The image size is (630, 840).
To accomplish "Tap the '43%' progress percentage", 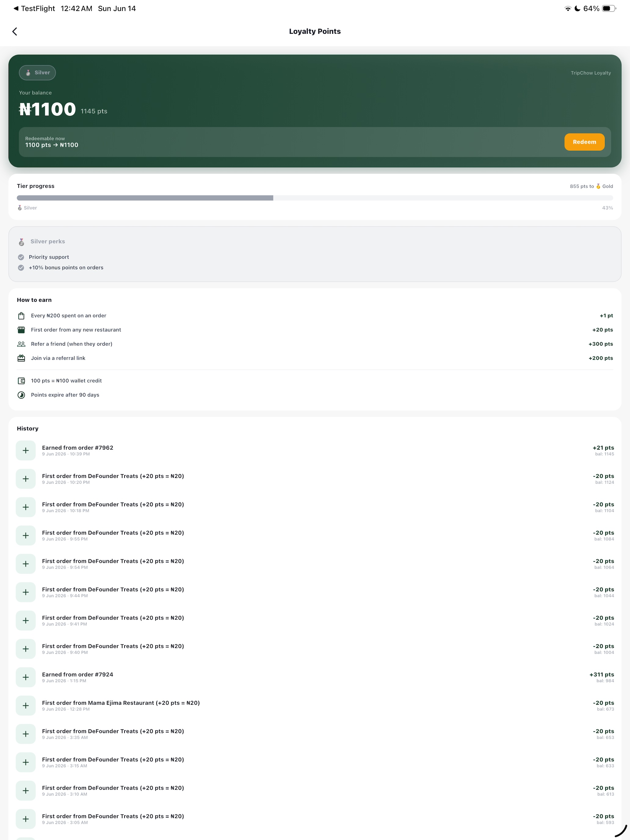I will coord(607,208).
